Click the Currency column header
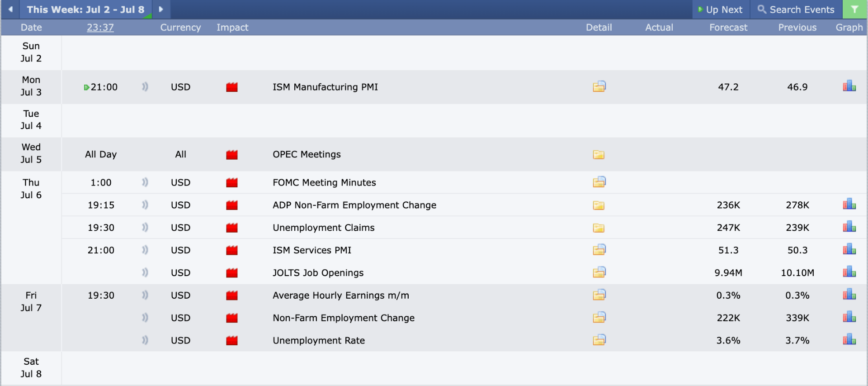Screen dimensions: 868x386 pos(180,27)
